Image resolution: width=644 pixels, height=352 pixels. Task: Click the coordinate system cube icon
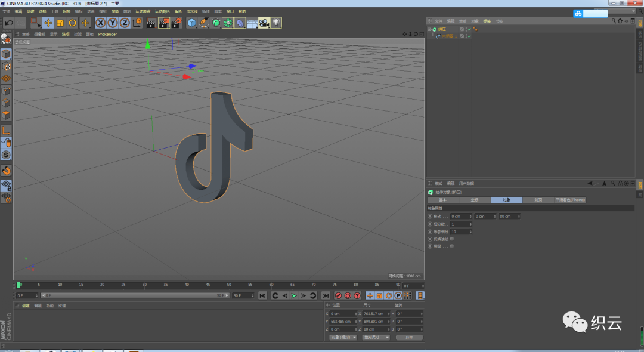[x=137, y=23]
